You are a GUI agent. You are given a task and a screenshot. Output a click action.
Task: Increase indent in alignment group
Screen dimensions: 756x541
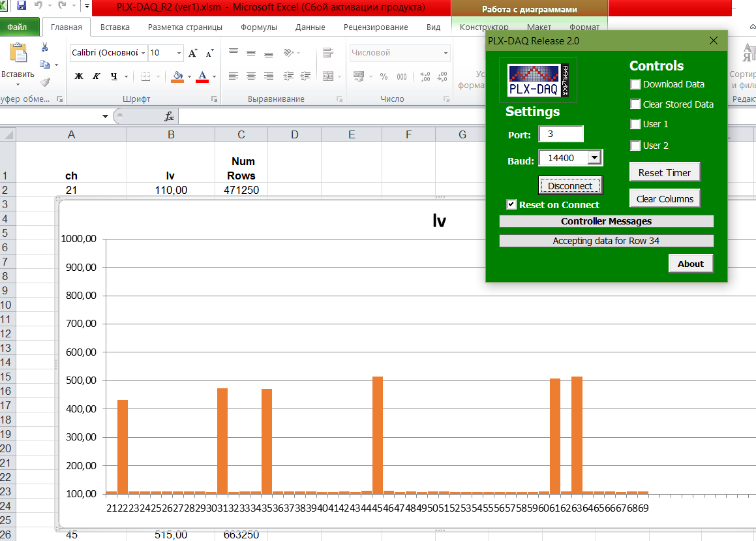pyautogui.click(x=306, y=76)
